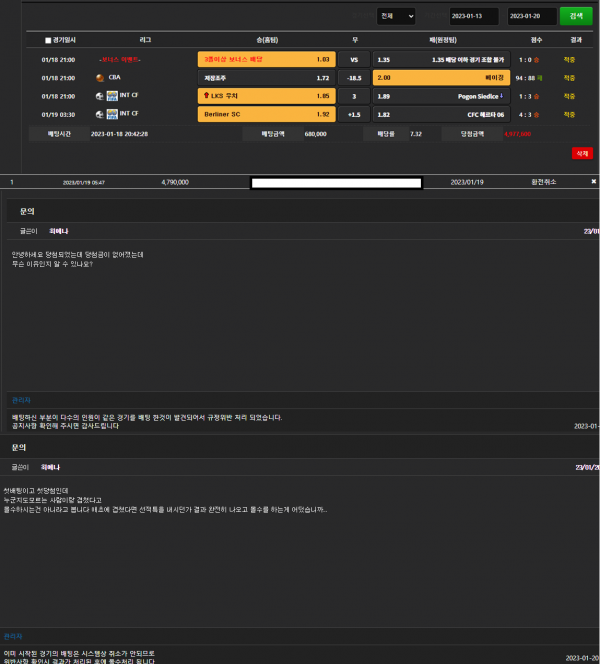Click the message starting 첫배팅이고 첫당첨인데

[x=165, y=500]
